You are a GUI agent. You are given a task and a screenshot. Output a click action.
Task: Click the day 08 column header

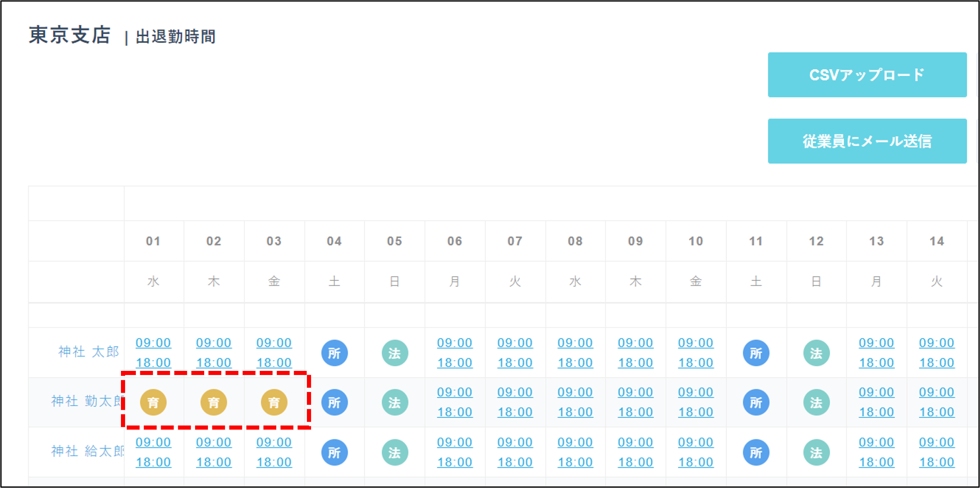click(x=575, y=241)
